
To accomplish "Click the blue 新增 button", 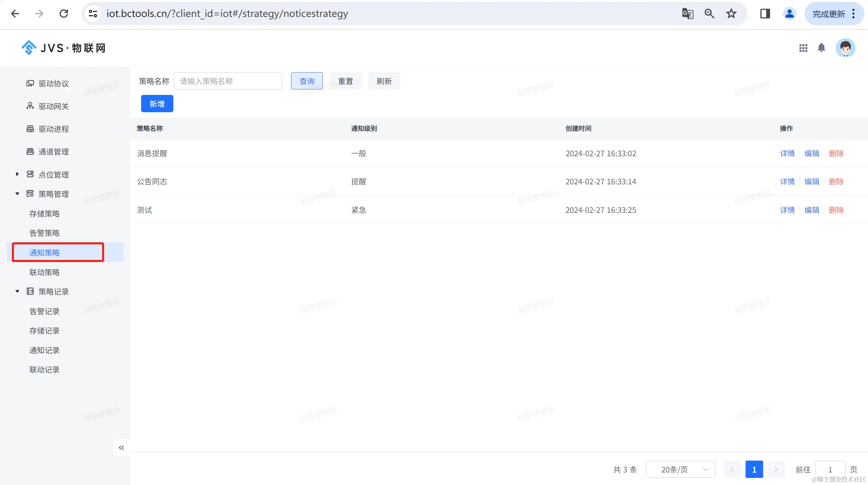I will pyautogui.click(x=157, y=104).
